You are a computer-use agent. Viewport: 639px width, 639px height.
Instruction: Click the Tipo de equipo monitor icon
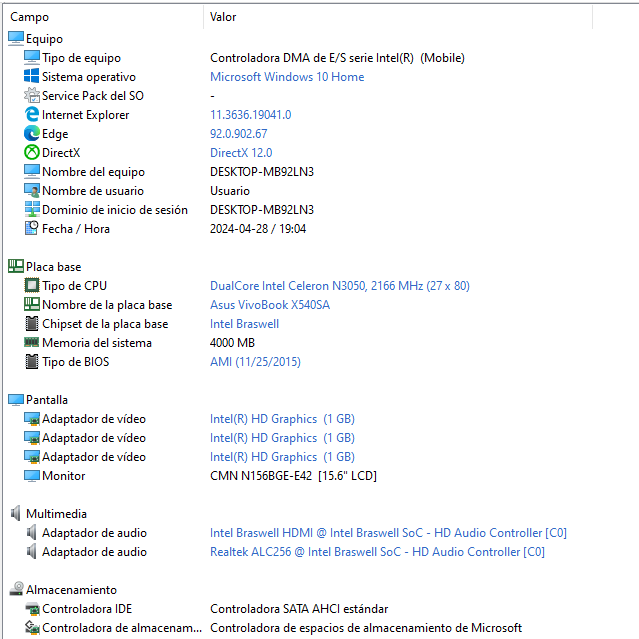point(32,57)
